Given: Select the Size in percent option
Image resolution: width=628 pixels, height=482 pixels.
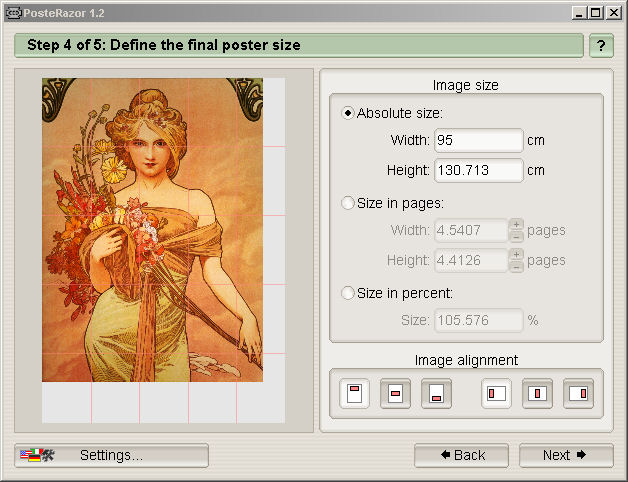Looking at the screenshot, I should (x=348, y=293).
